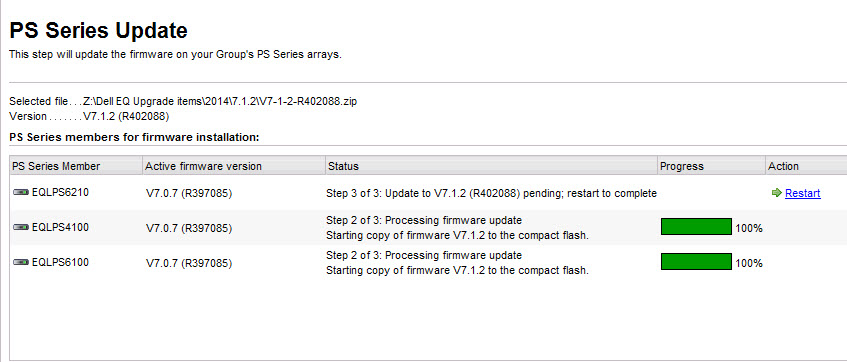This screenshot has height=362, width=847.
Task: Click the Status column header
Action: click(491, 166)
